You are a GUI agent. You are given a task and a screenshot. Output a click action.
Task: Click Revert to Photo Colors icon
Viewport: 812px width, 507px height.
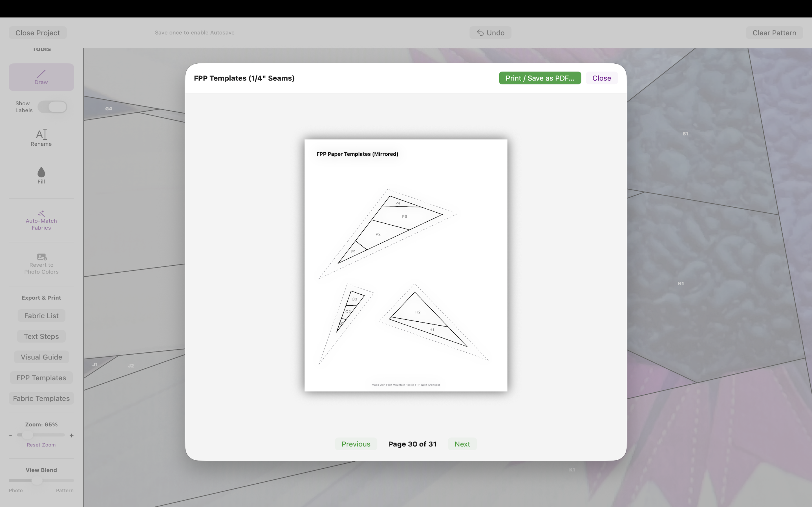(x=42, y=257)
